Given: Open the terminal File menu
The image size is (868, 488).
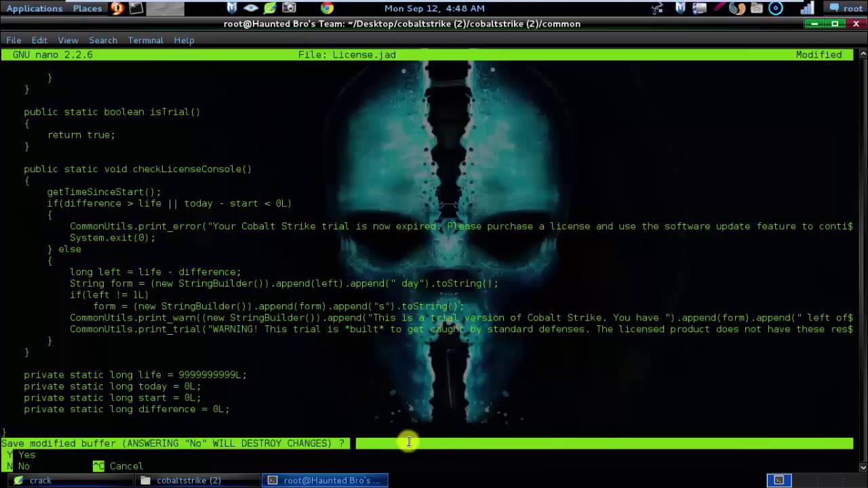Looking at the screenshot, I should tap(14, 40).
